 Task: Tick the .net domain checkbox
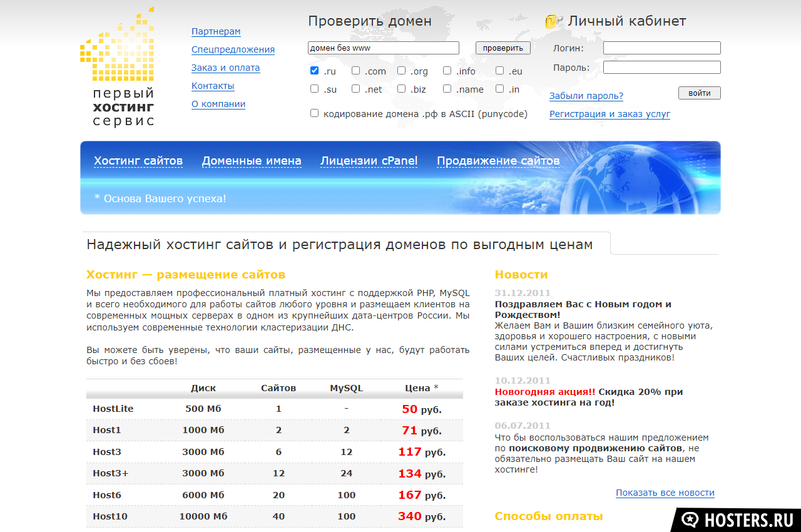(355, 89)
